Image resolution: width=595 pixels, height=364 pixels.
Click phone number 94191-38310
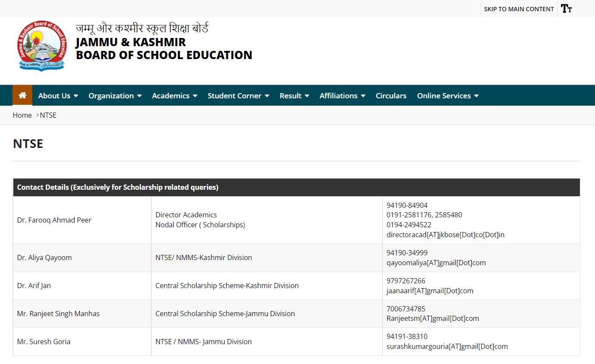(407, 336)
